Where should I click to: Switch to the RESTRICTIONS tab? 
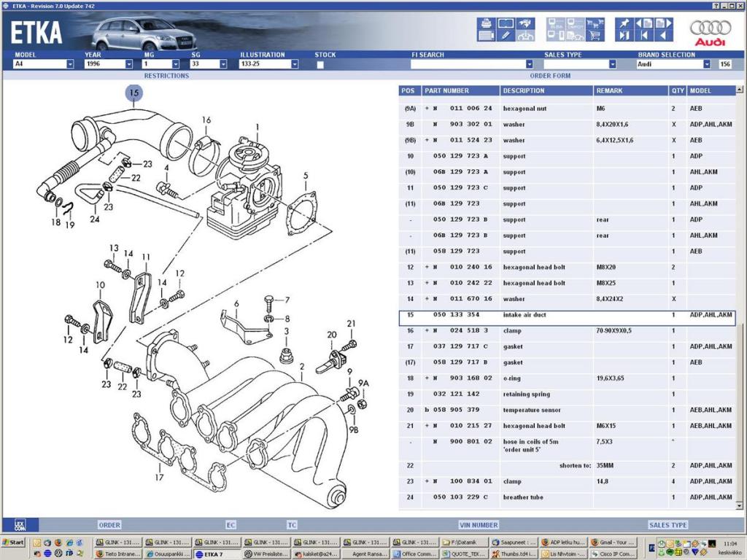coord(166,76)
